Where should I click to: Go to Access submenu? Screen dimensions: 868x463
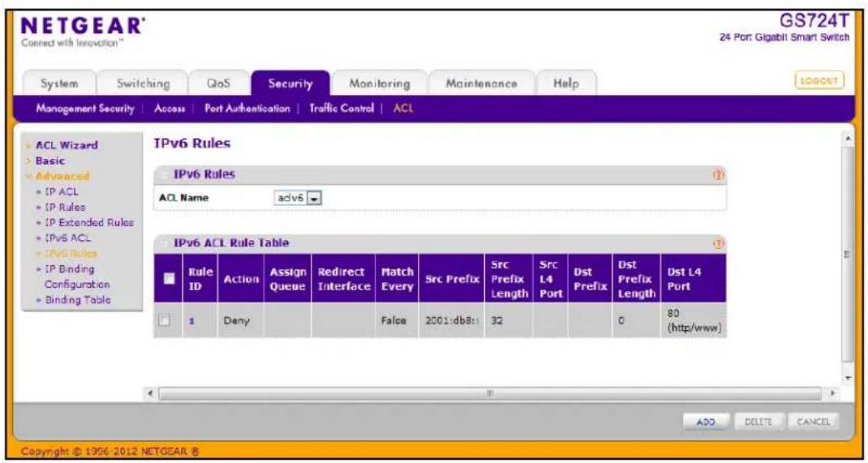click(170, 109)
